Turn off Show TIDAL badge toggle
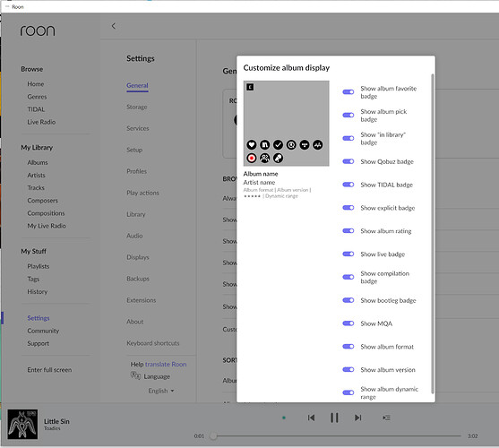The image size is (499, 448). pos(348,185)
